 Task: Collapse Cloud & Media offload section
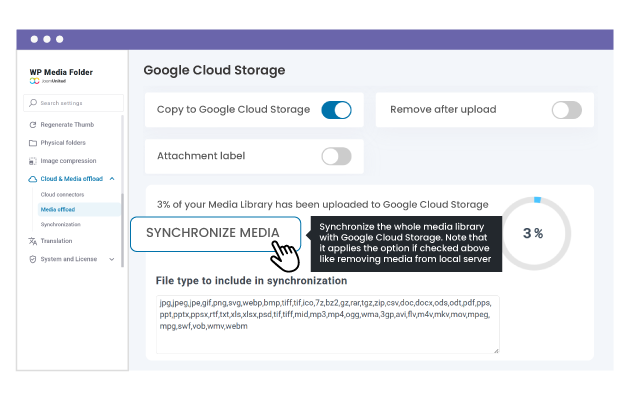112,178
